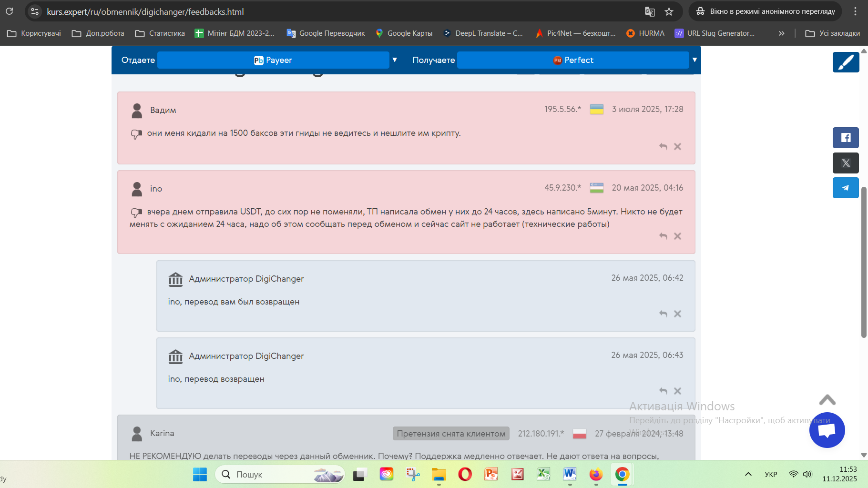Click flag icon on ino's review
Screen dimensions: 868x488
[x=597, y=188]
